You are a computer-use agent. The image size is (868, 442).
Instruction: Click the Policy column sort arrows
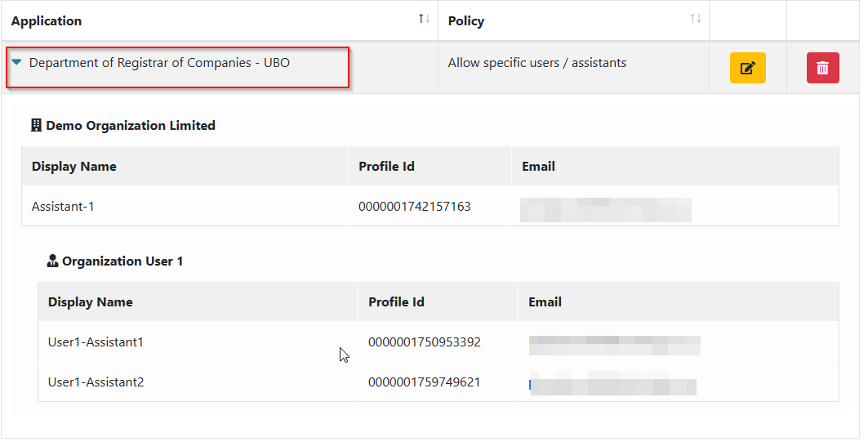(695, 19)
